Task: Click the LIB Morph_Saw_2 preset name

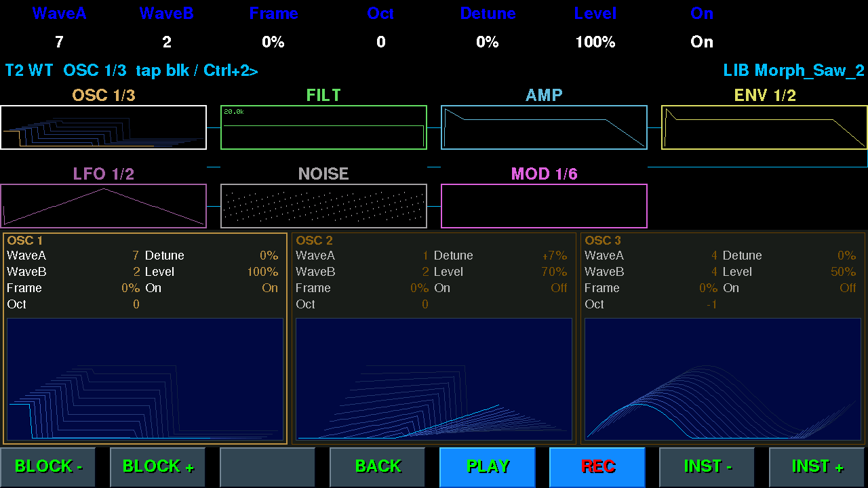Action: [x=793, y=70]
